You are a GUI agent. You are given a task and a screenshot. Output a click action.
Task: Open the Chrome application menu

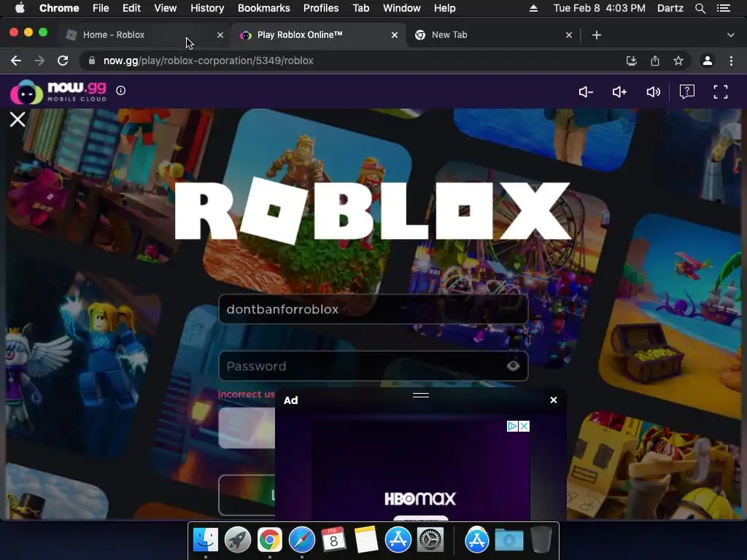tap(59, 8)
